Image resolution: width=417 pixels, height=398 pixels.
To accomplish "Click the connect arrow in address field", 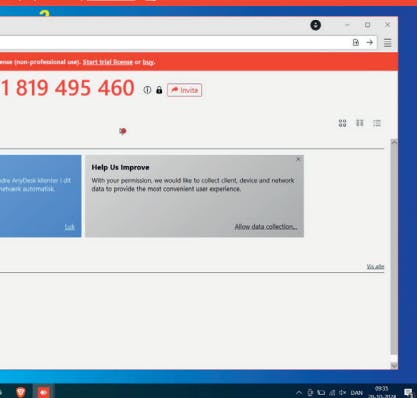I will tap(370, 43).
